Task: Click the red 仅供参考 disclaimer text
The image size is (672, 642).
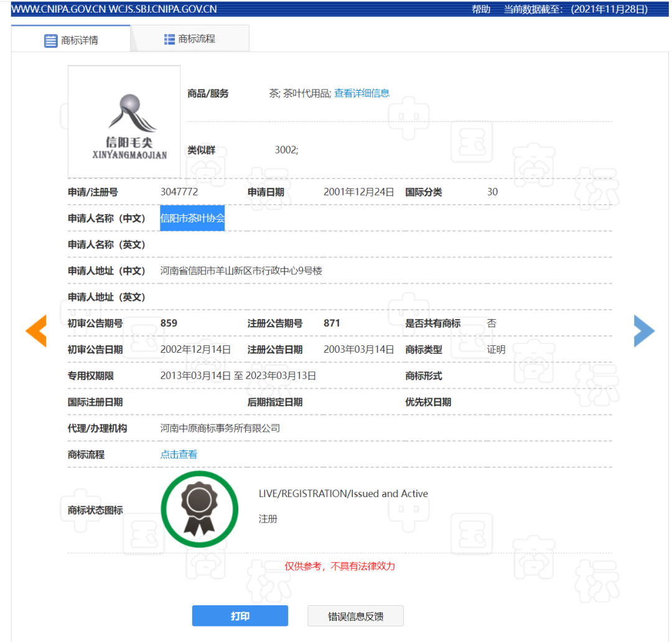Action: tap(340, 566)
